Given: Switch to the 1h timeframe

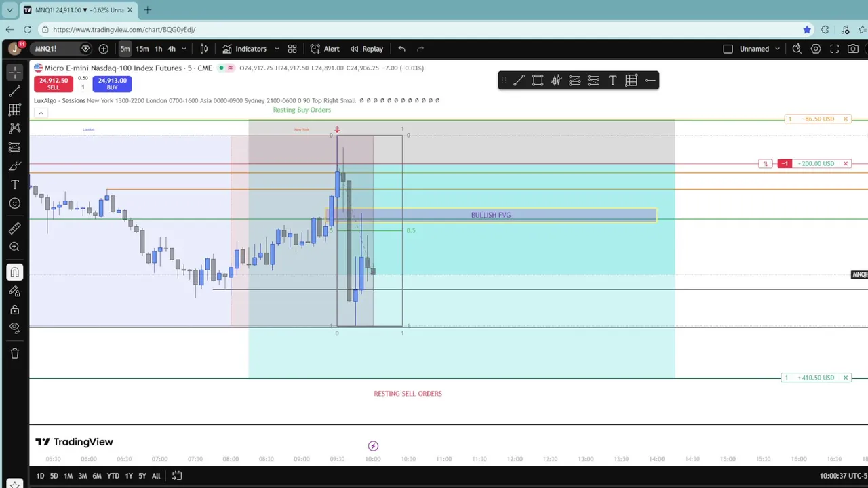Looking at the screenshot, I should pyautogui.click(x=159, y=49).
